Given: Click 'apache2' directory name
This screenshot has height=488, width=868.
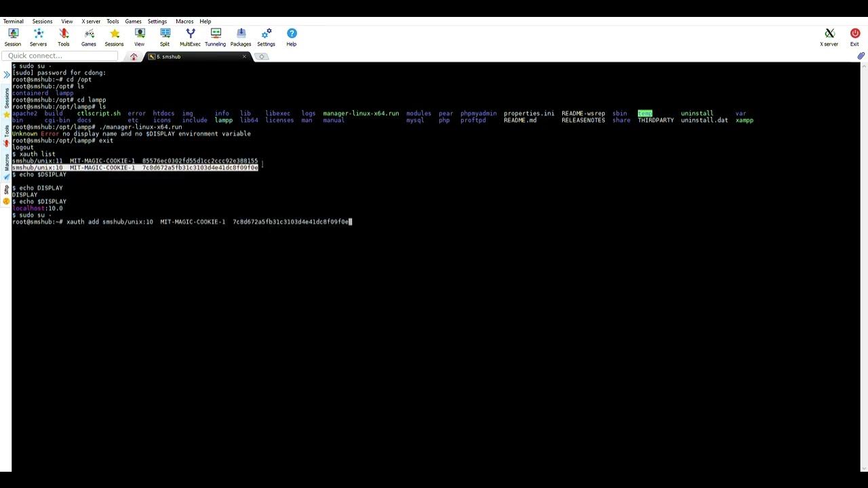Looking at the screenshot, I should 24,113.
